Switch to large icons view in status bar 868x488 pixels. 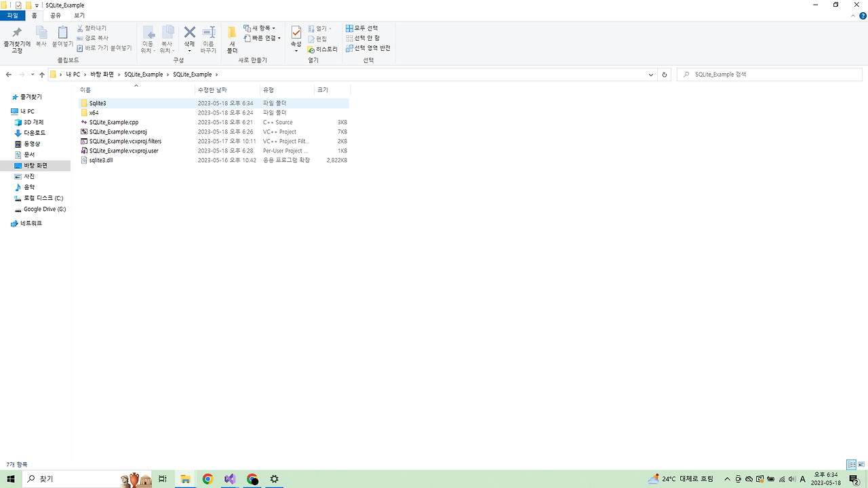[x=861, y=464]
